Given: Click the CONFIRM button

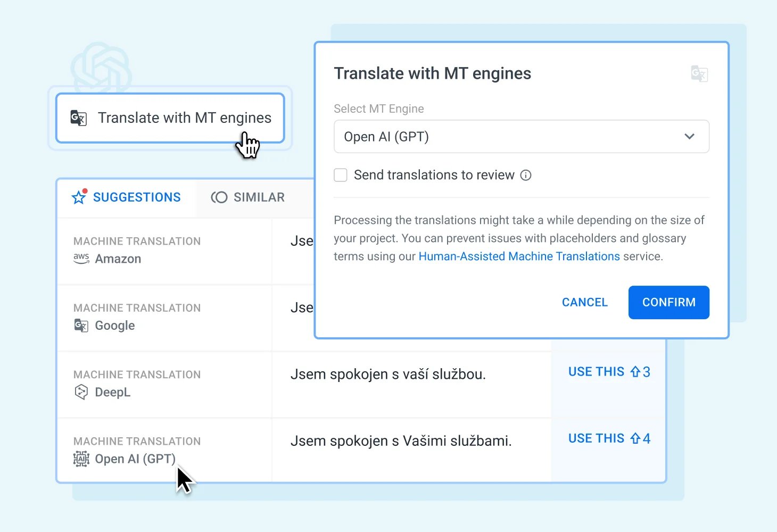Looking at the screenshot, I should coord(669,302).
